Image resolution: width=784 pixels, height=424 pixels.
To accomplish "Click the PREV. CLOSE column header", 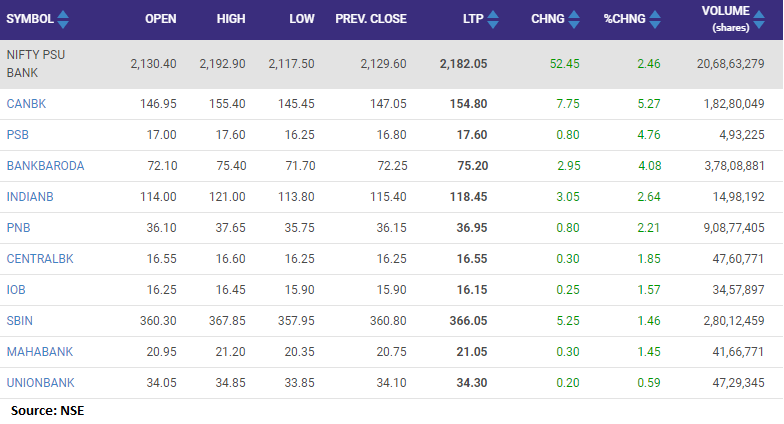I will (377, 19).
